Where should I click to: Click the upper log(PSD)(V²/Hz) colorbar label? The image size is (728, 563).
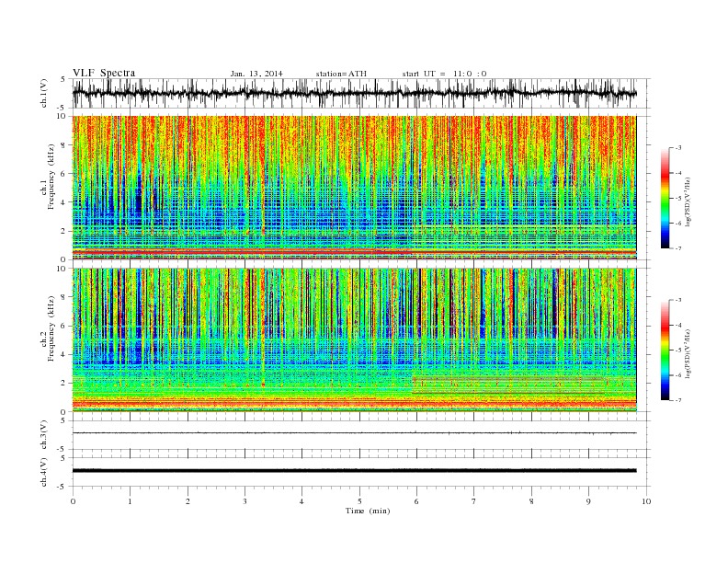(688, 201)
